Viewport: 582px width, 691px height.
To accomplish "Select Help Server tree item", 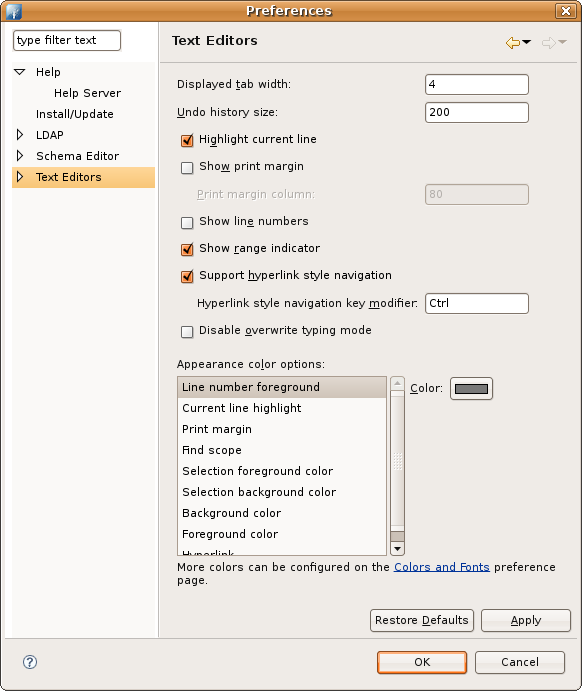I will 87,93.
